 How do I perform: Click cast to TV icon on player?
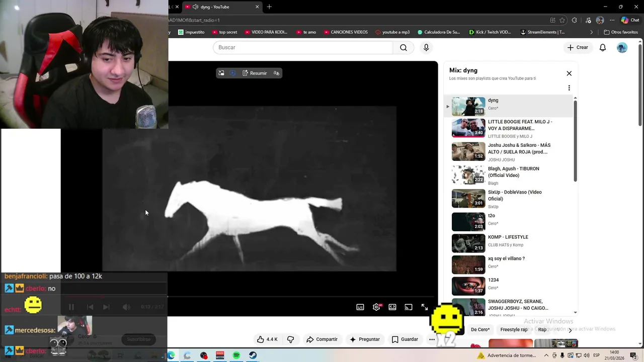click(409, 307)
